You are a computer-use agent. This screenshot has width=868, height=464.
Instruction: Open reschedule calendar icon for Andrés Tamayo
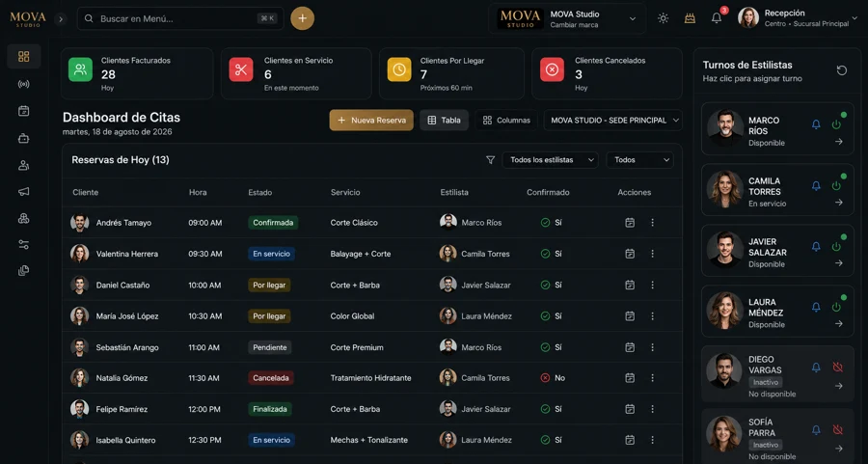[630, 223]
